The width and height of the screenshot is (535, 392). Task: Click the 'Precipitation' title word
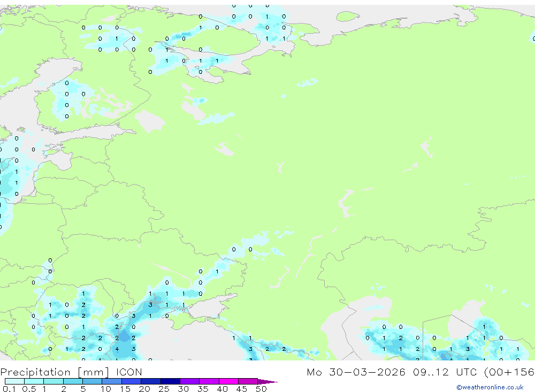[x=35, y=372]
